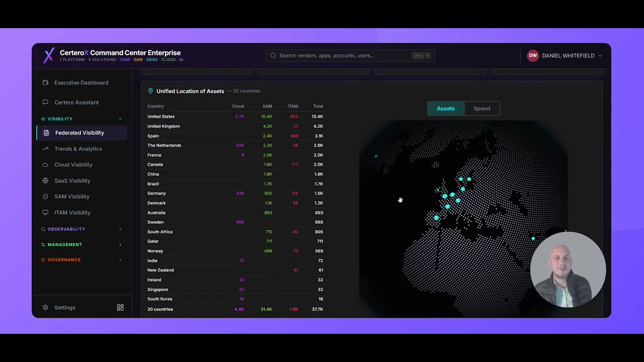The image size is (644, 362).
Task: Click the ITAM Visibility monitor icon
Action: (45, 213)
